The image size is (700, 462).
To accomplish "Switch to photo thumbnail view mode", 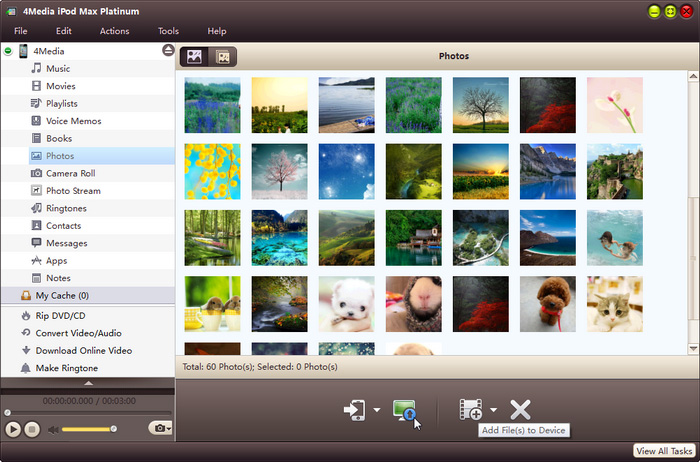I will (194, 57).
